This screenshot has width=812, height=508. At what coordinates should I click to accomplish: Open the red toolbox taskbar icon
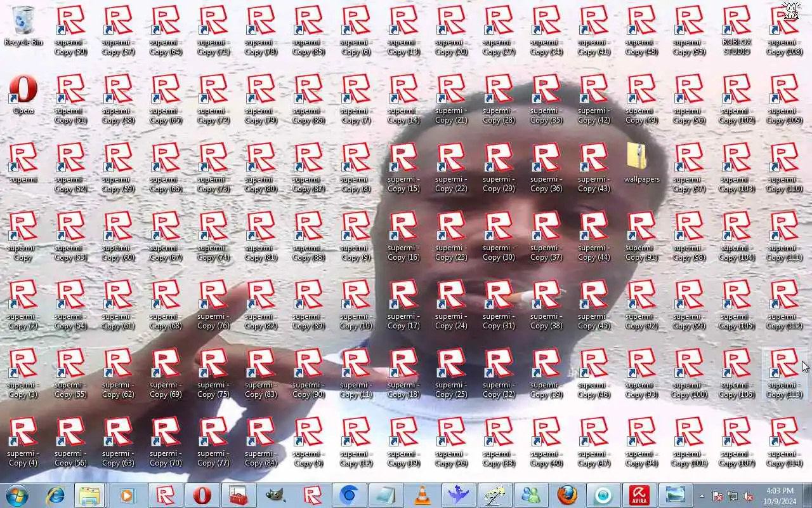tap(239, 495)
